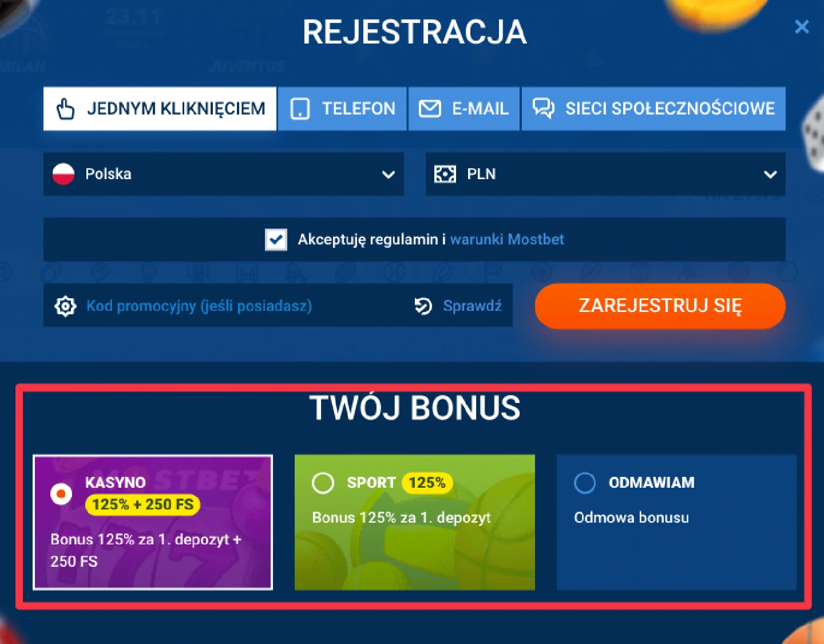Toggle the Akceptuję regulamin checkbox
824x644 pixels.
point(276,239)
